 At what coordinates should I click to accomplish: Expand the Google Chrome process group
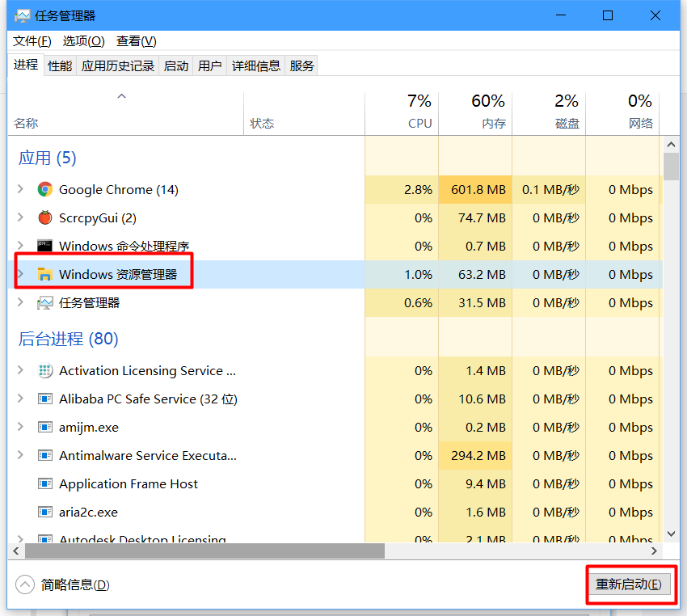20,189
